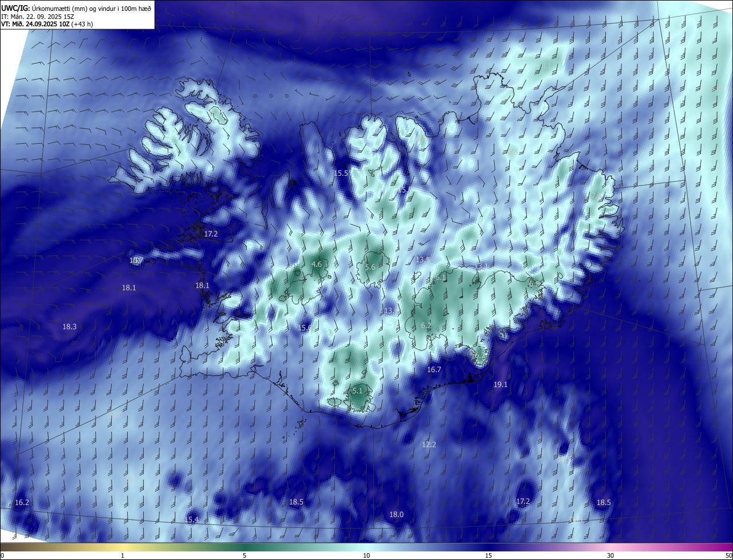The width and height of the screenshot is (733, 560).
Task: Click the 16.2 value label on the map
Action: 22,502
